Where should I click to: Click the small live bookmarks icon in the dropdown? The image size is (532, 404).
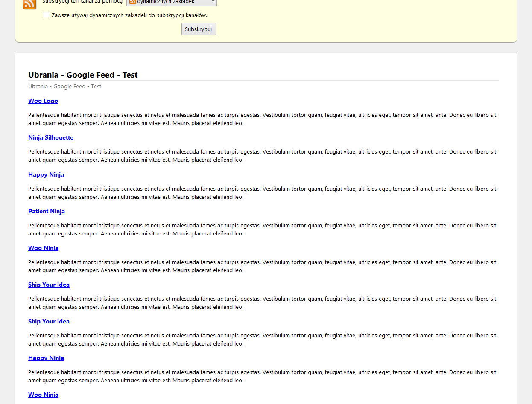[x=132, y=2]
